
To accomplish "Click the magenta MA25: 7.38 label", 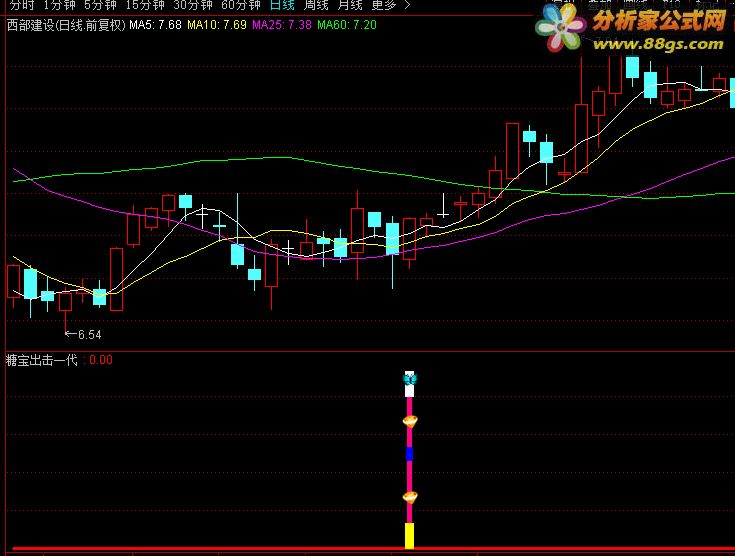I will (x=282, y=25).
